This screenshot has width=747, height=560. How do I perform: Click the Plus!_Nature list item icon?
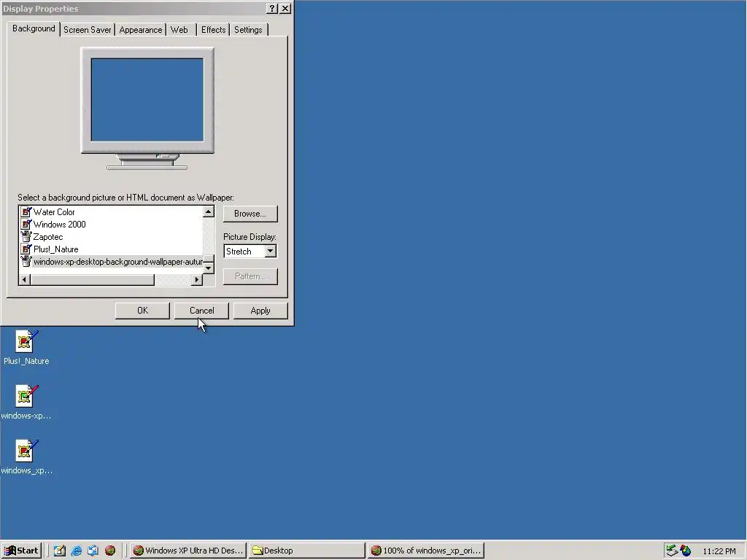click(26, 249)
